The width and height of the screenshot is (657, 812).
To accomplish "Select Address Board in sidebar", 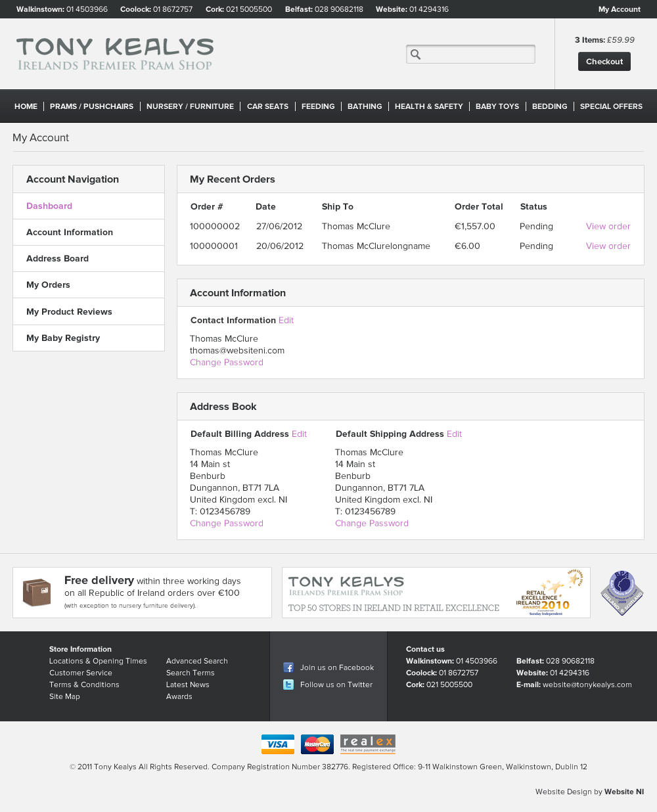I will pyautogui.click(x=89, y=258).
